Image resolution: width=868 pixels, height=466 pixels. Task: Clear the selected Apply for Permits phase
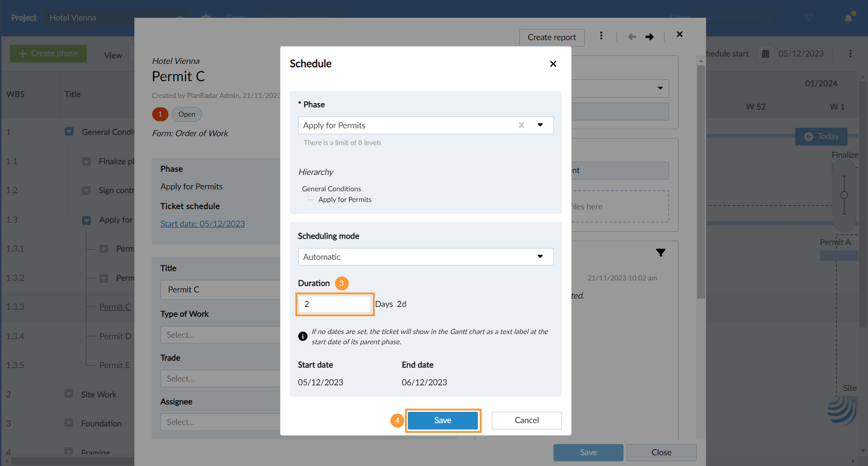521,125
